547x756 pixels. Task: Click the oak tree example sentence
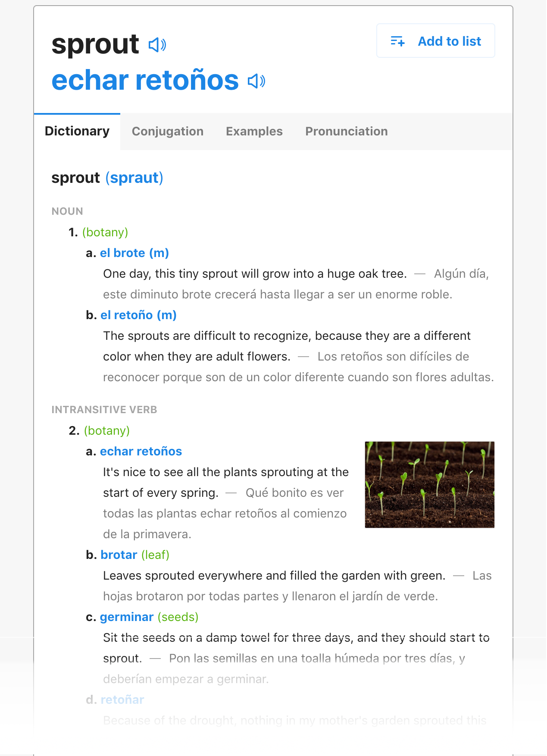(x=255, y=274)
